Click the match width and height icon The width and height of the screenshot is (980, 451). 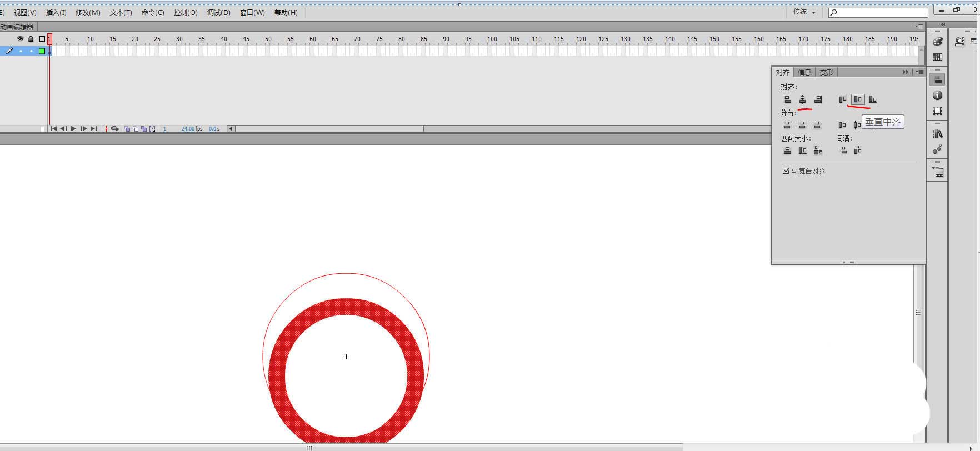click(818, 151)
